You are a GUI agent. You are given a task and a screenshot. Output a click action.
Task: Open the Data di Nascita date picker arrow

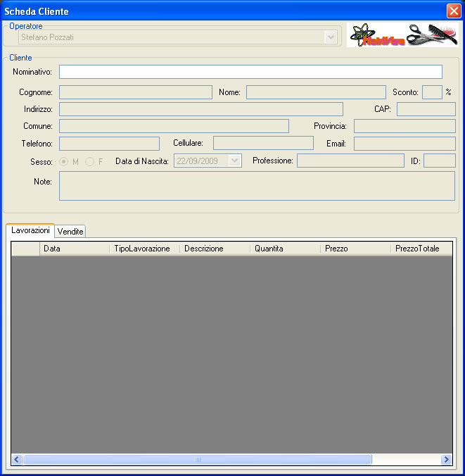point(234,161)
